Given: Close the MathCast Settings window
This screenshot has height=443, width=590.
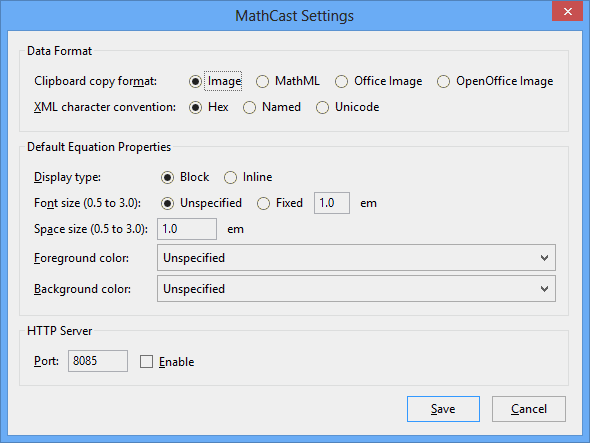Looking at the screenshot, I should click(567, 11).
